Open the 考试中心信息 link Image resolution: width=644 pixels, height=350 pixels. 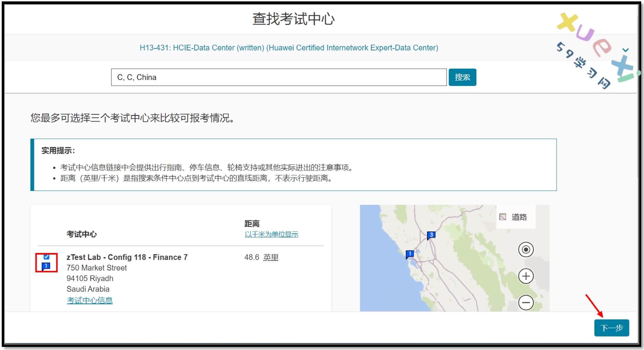tap(90, 300)
